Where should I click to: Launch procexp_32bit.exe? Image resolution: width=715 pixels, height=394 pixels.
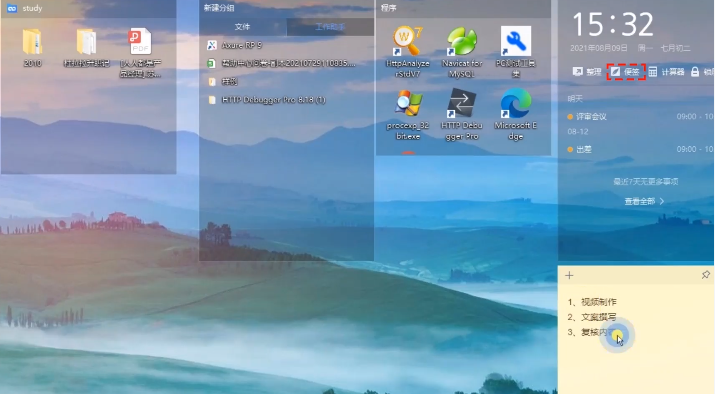click(x=408, y=114)
